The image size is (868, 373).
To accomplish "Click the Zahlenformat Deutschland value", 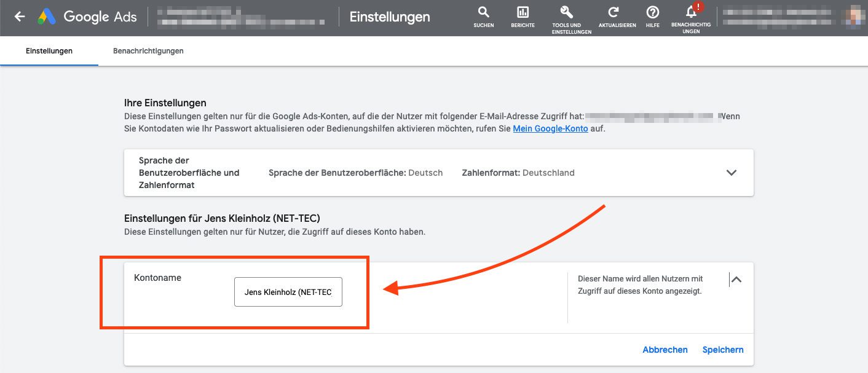I will [x=548, y=173].
